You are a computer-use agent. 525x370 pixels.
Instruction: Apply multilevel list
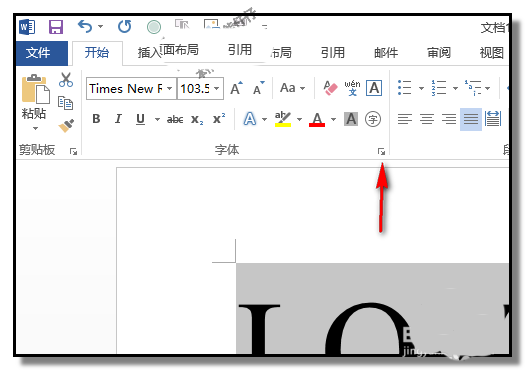pyautogui.click(x=473, y=88)
